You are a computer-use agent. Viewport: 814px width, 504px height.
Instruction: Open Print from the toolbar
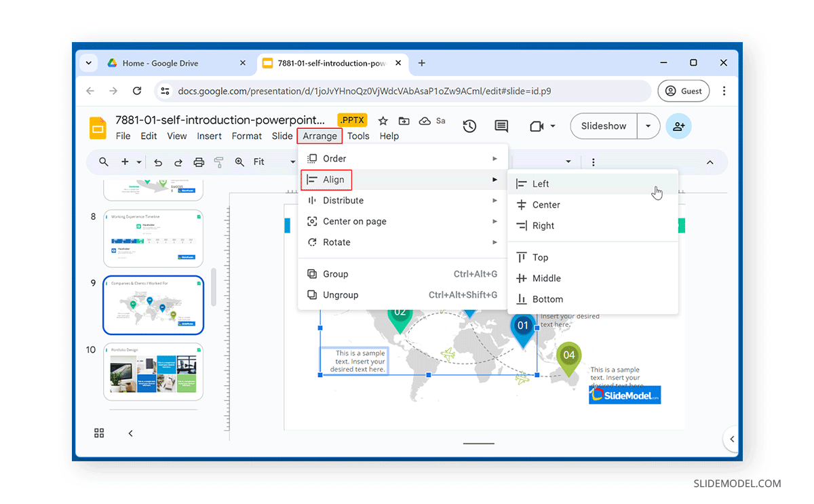199,161
